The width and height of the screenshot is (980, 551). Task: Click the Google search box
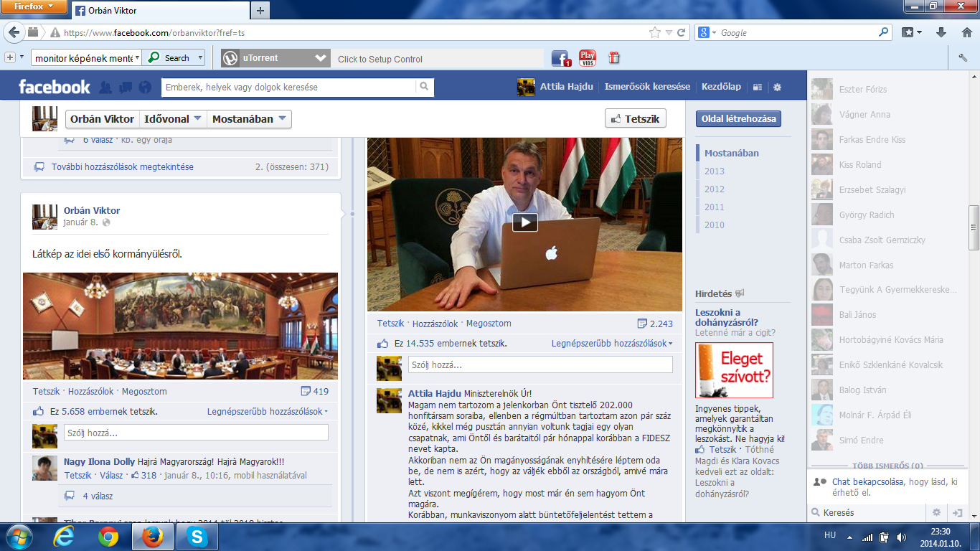pos(798,32)
